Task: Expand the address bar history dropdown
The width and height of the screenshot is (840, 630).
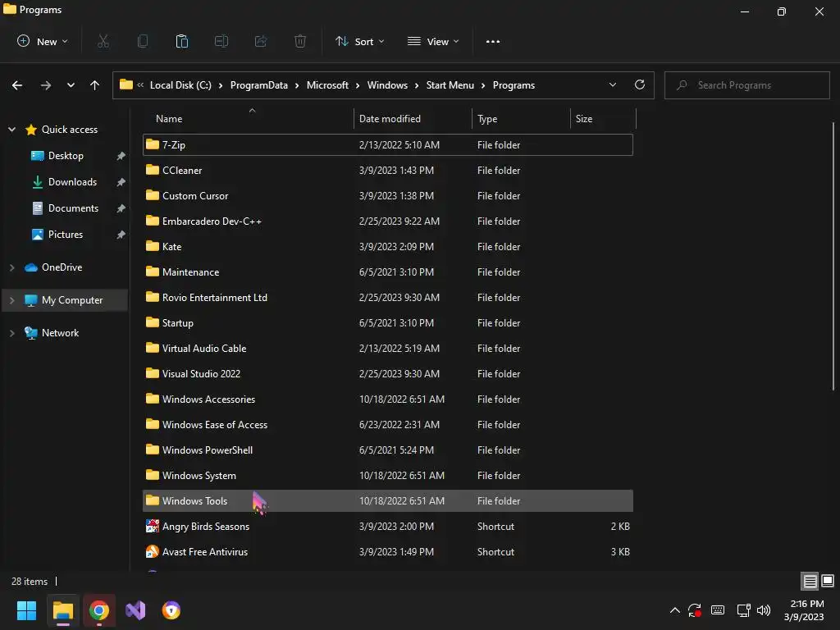Action: 613,84
